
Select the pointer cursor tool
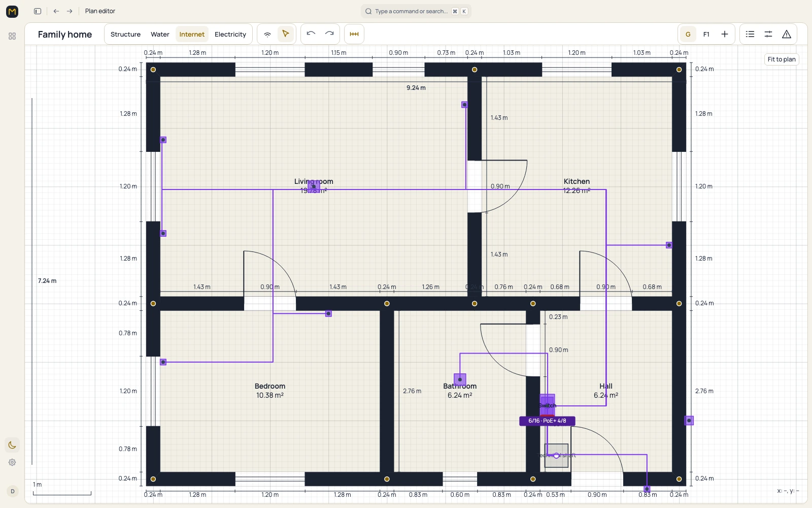(x=286, y=34)
